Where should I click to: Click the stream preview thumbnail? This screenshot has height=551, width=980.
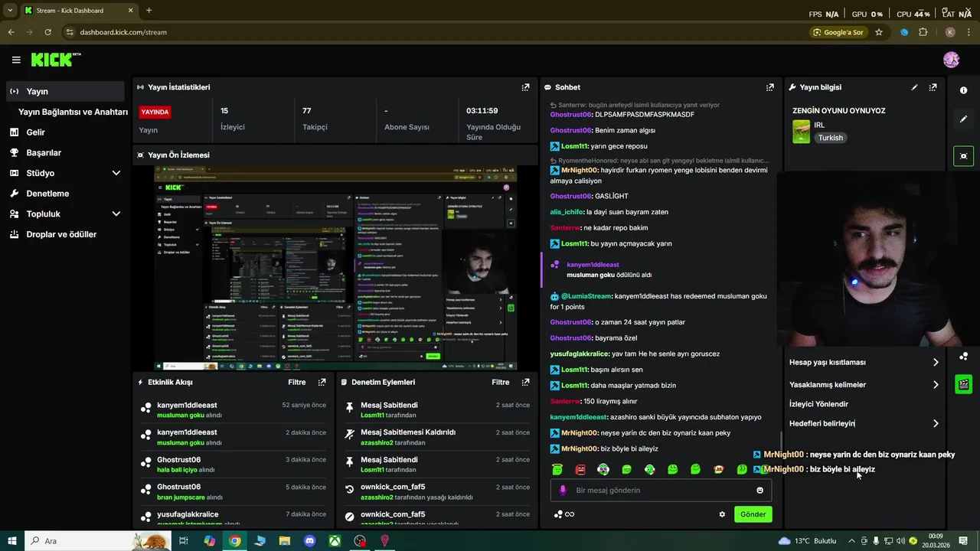(335, 268)
